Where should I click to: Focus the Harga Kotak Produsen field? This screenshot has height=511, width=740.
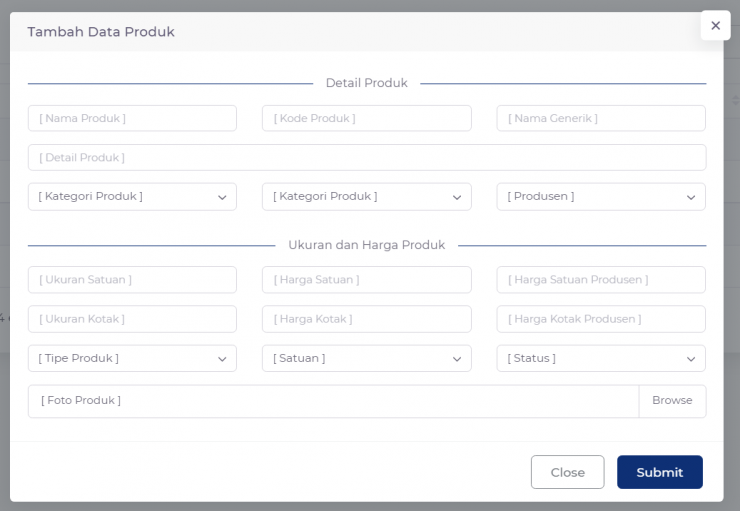(601, 319)
